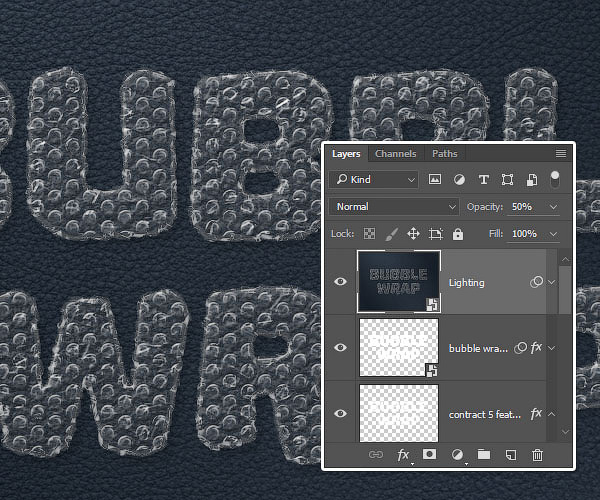This screenshot has width=600, height=500.
Task: Expand bubble wrap layer effects
Action: (551, 348)
